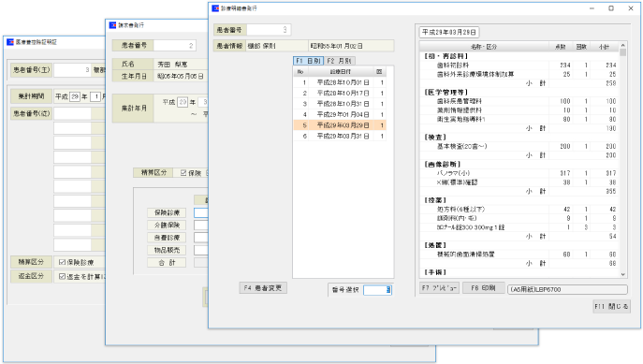
Task: Click the No column header in visit list
Action: coord(300,72)
